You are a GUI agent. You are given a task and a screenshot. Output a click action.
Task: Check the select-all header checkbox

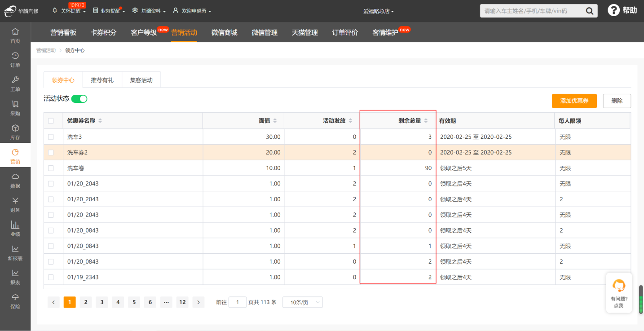(x=51, y=121)
